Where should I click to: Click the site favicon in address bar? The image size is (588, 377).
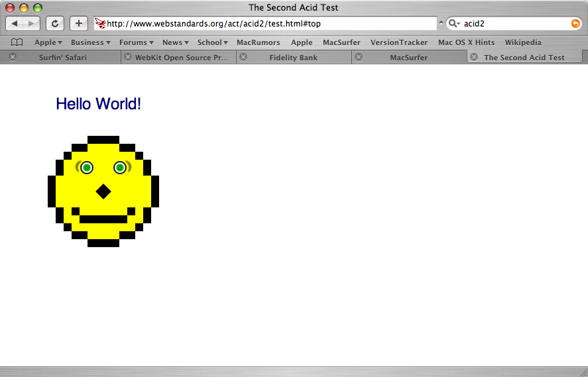click(x=100, y=24)
